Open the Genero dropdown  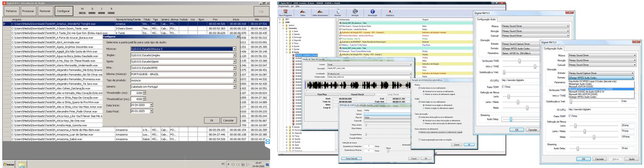(x=235, y=87)
